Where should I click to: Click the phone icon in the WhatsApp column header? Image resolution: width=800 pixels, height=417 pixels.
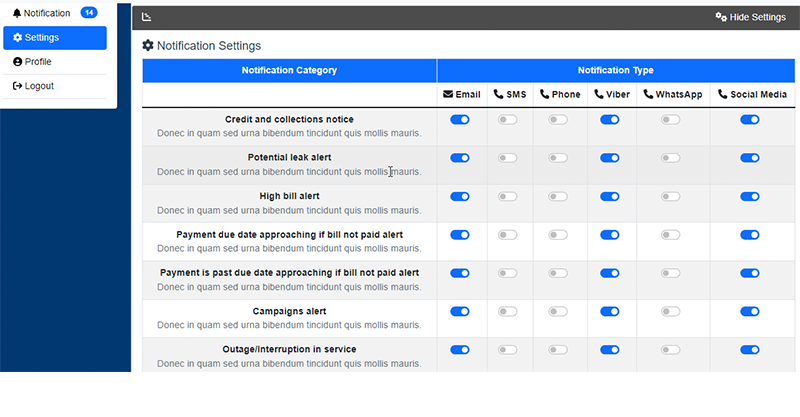tap(648, 94)
